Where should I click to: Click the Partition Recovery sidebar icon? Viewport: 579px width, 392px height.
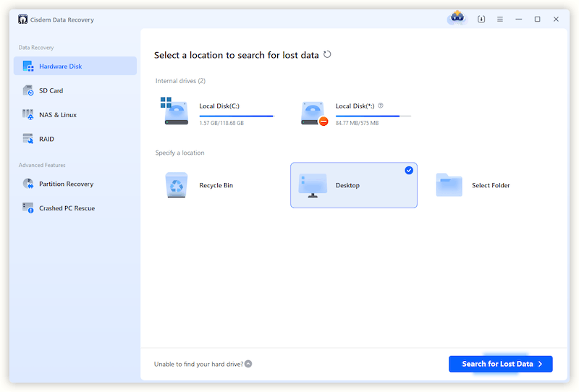coord(28,184)
